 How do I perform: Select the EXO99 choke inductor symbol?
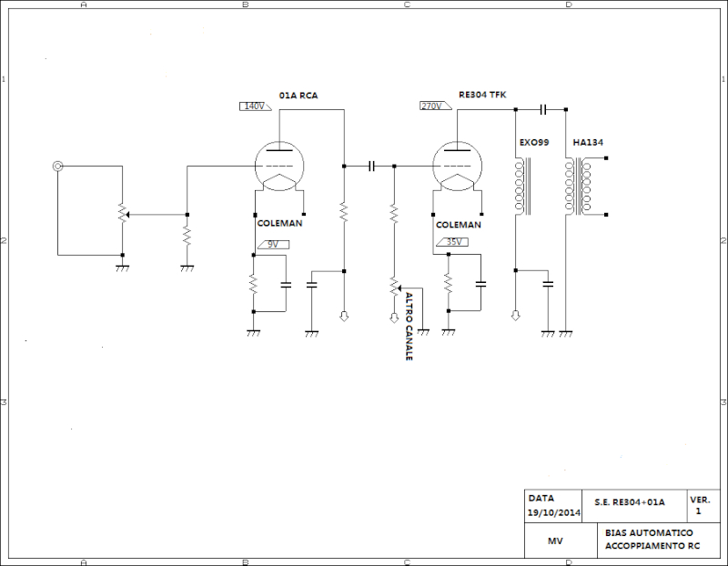(x=523, y=187)
